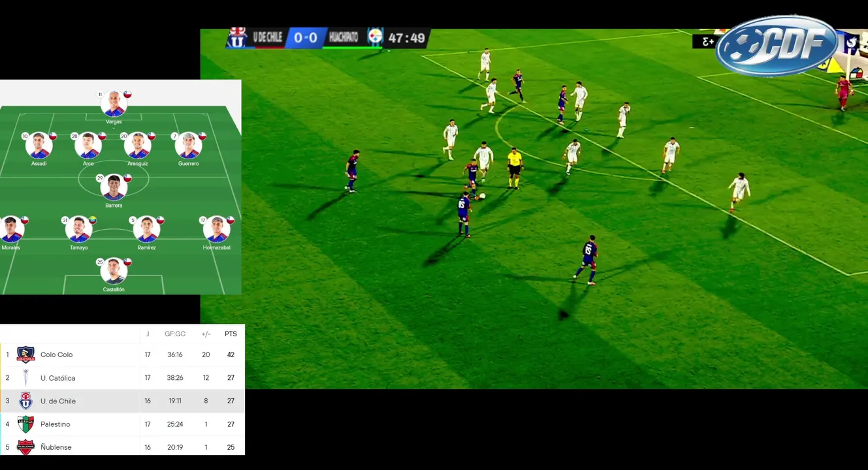Click the flag badge beside Barrera
Image resolution: width=868 pixels, height=470 pixels.
tap(128, 178)
